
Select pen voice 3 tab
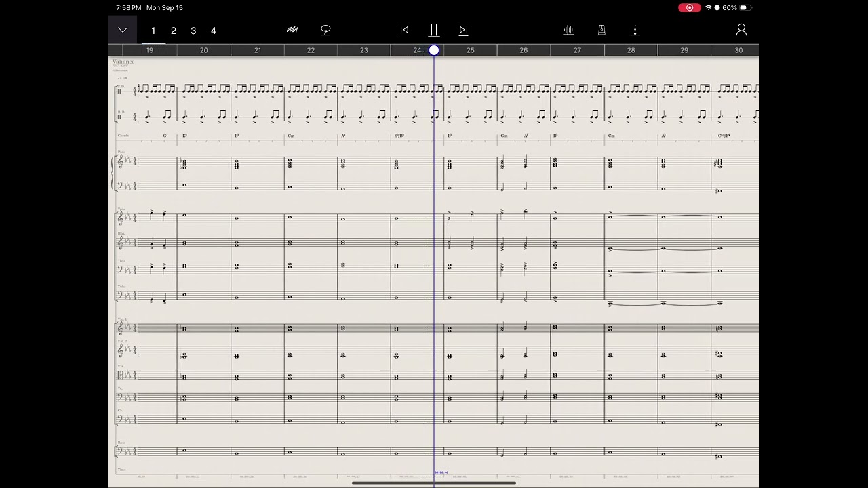pyautogui.click(x=193, y=30)
